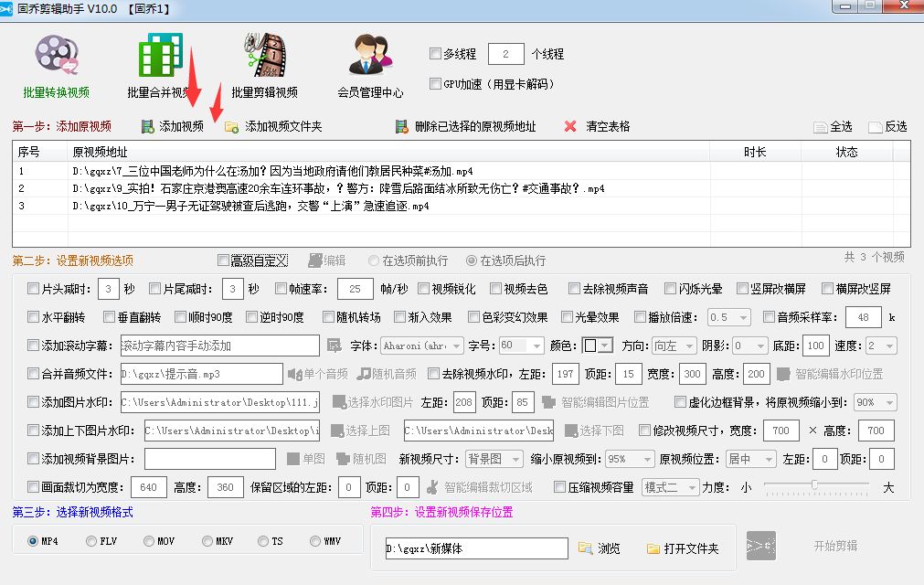Click the 添加视频 icon button
The image size is (924, 585).
[x=147, y=127]
